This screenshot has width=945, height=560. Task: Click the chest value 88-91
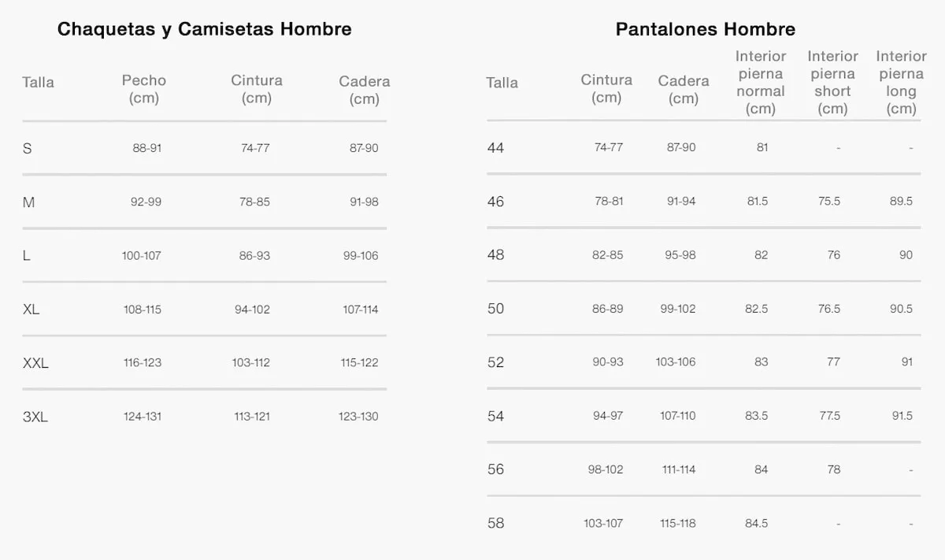(x=147, y=148)
